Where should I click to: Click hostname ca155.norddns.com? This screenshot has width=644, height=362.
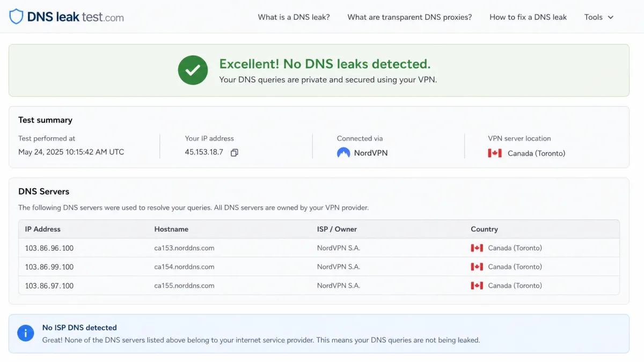point(184,286)
